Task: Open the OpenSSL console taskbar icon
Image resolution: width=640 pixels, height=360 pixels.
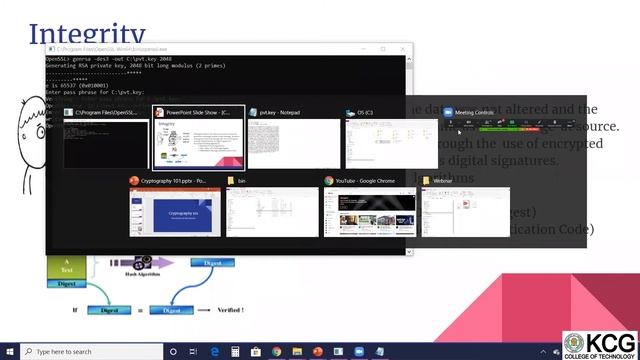Action: [338, 351]
